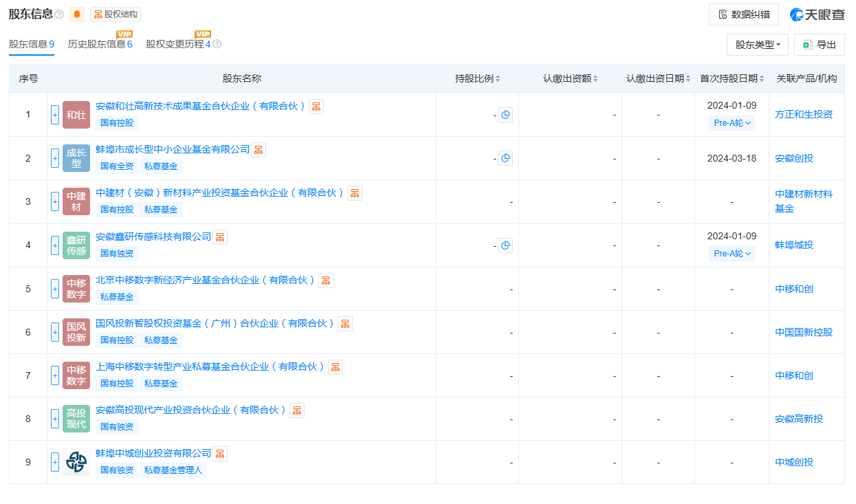Expand row 6 国风投新智 plus toggle
The width and height of the screenshot is (856, 504).
tap(55, 332)
